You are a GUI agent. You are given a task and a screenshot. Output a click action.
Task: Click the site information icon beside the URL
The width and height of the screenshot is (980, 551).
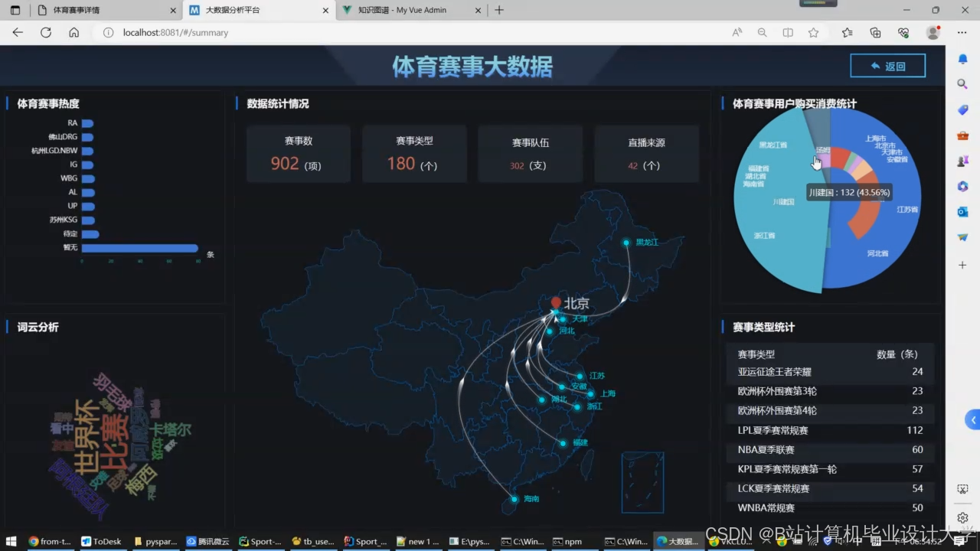108,32
